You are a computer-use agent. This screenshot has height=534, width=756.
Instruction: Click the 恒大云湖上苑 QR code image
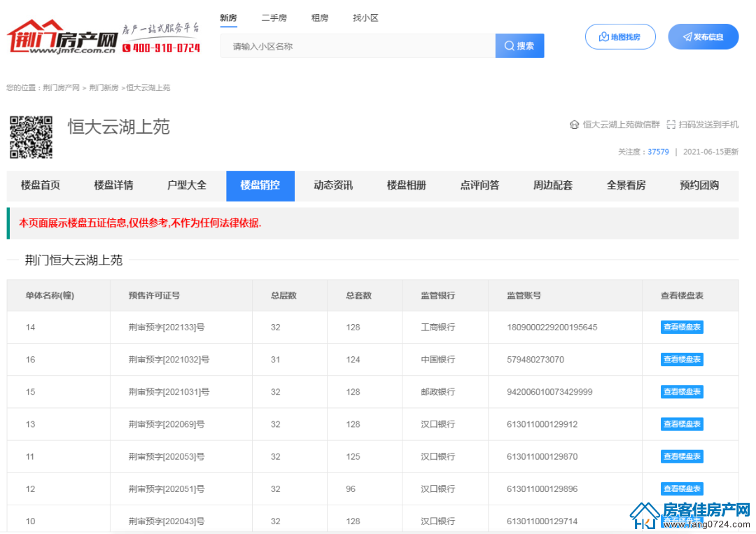point(31,137)
